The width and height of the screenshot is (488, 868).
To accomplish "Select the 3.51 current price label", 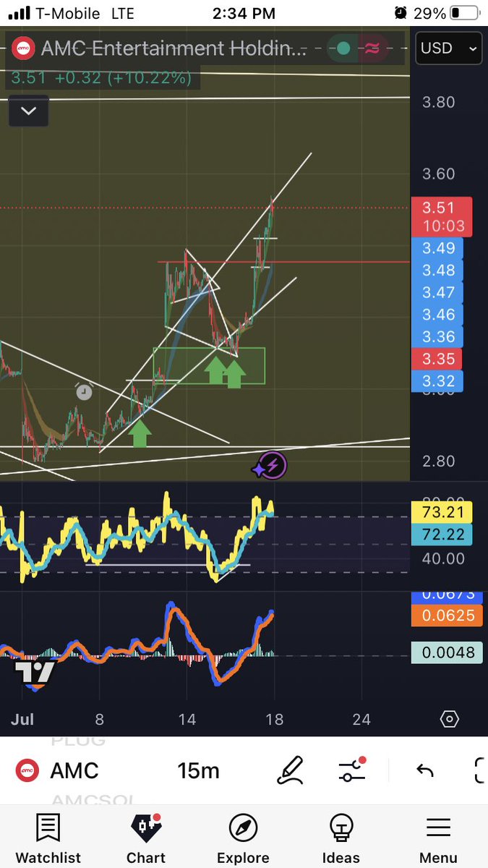I will tap(441, 217).
